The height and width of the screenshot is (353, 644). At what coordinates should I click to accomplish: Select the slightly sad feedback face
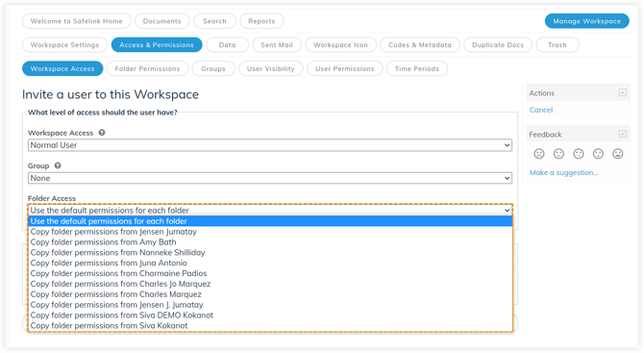tap(558, 154)
